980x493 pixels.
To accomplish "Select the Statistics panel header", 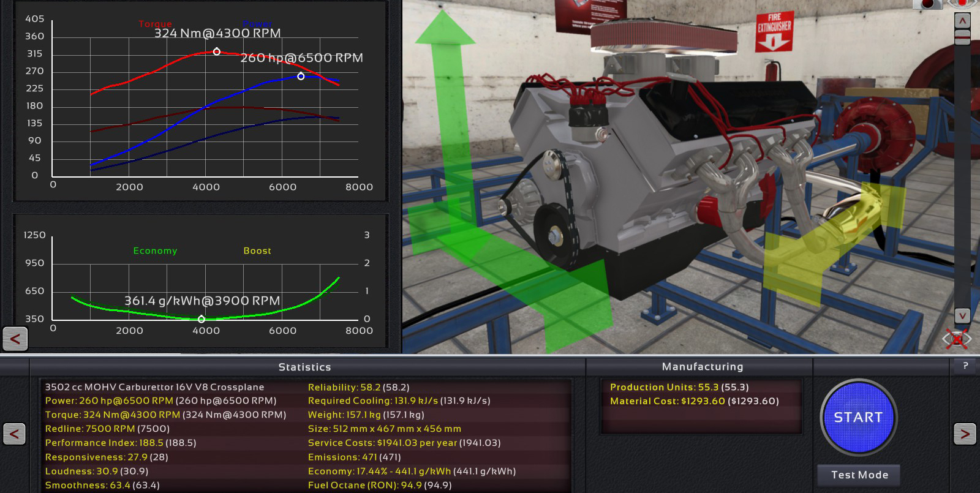I will [x=304, y=367].
